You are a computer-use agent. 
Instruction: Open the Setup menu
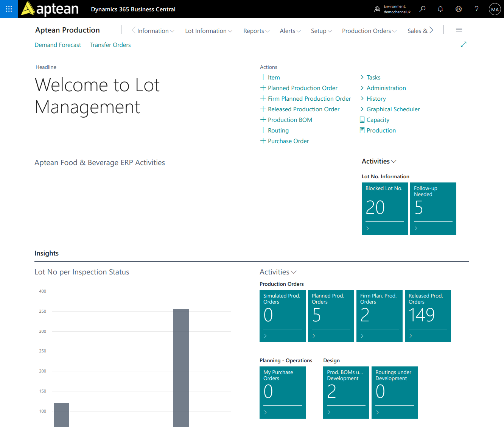pos(321,31)
